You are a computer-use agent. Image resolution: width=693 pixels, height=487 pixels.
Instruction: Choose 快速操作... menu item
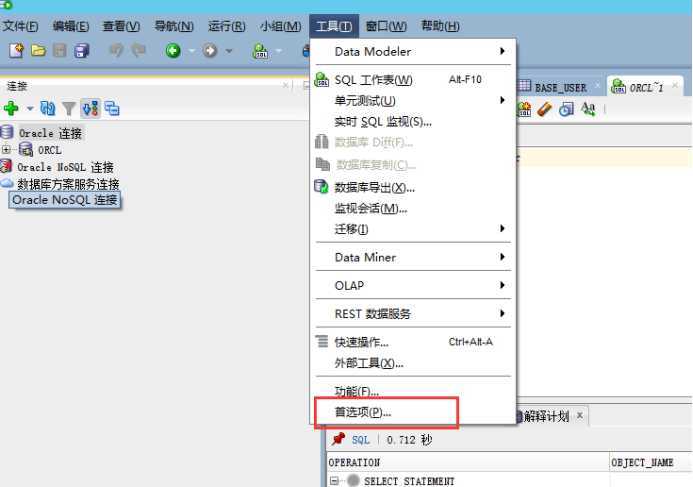[x=413, y=342]
